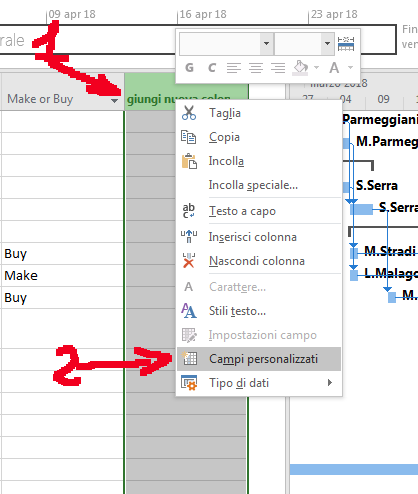Click the Inserisci colonna icon

tap(189, 236)
